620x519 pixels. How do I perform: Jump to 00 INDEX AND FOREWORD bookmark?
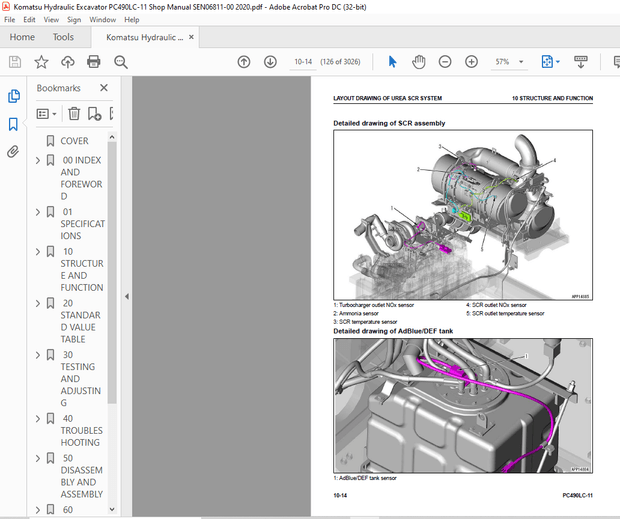pyautogui.click(x=81, y=178)
